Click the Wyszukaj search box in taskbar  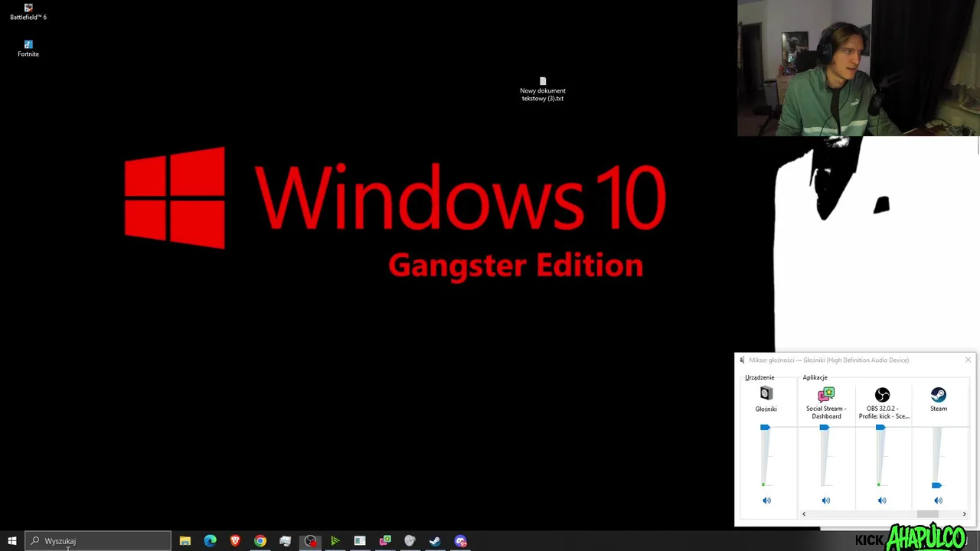pyautogui.click(x=98, y=541)
